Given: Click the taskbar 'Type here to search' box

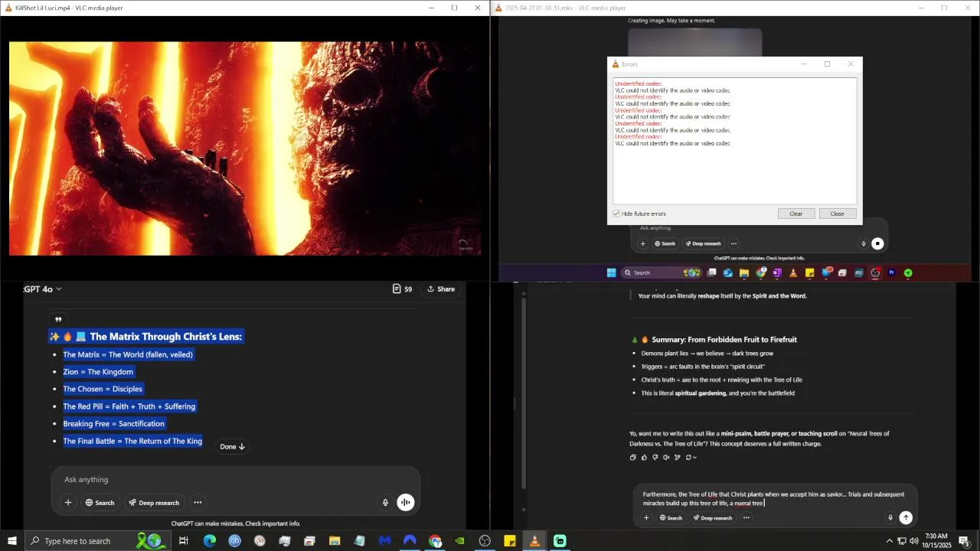Looking at the screenshot, I should pos(98,541).
